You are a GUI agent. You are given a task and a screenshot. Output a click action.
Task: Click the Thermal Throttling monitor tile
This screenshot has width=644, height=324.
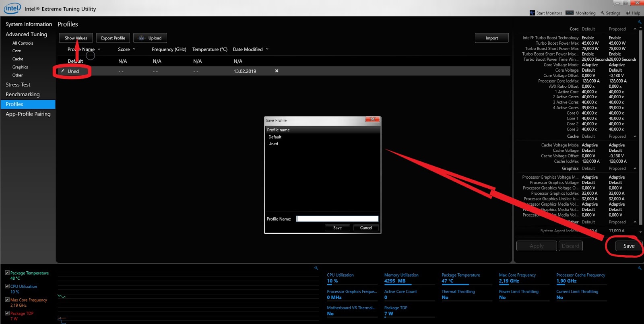click(467, 295)
